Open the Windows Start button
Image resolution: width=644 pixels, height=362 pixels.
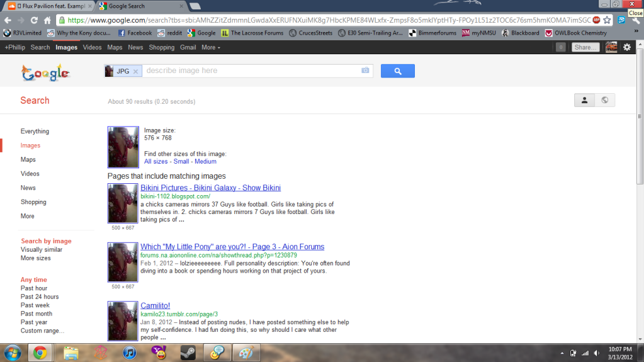[x=13, y=353]
